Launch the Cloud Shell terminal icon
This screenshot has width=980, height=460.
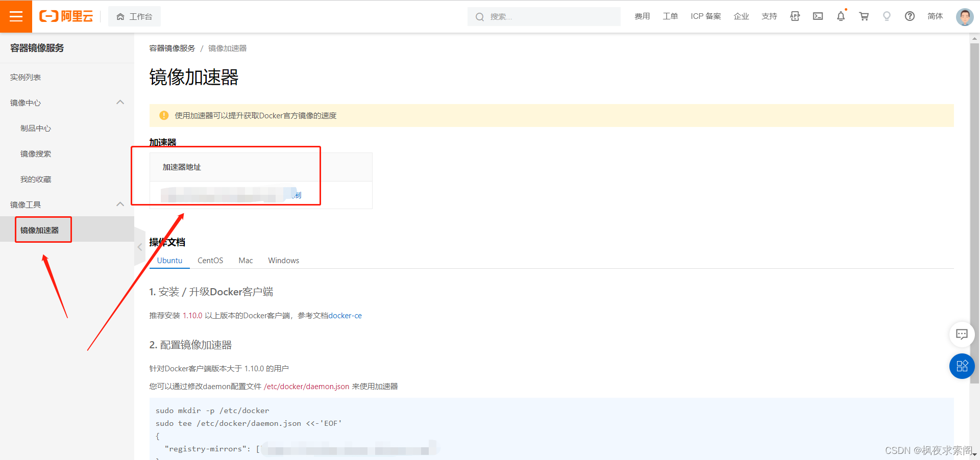(818, 16)
